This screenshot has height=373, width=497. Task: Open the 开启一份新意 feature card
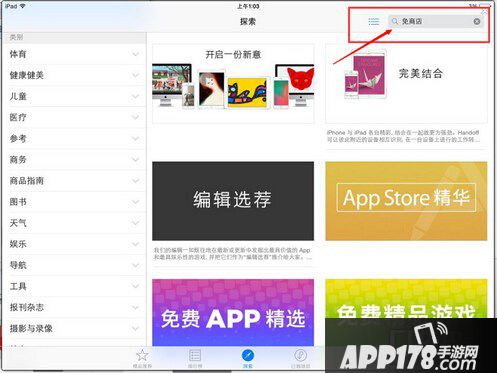click(233, 84)
